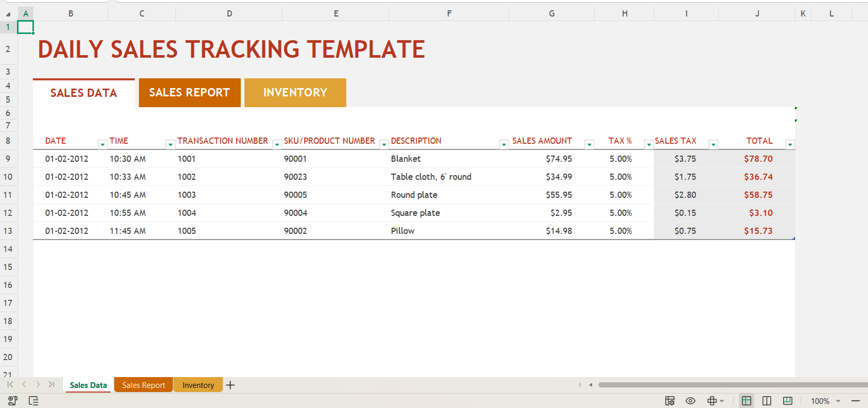The height and width of the screenshot is (408, 868).
Task: Switch to the Sales Report sheet tab
Action: coord(144,385)
